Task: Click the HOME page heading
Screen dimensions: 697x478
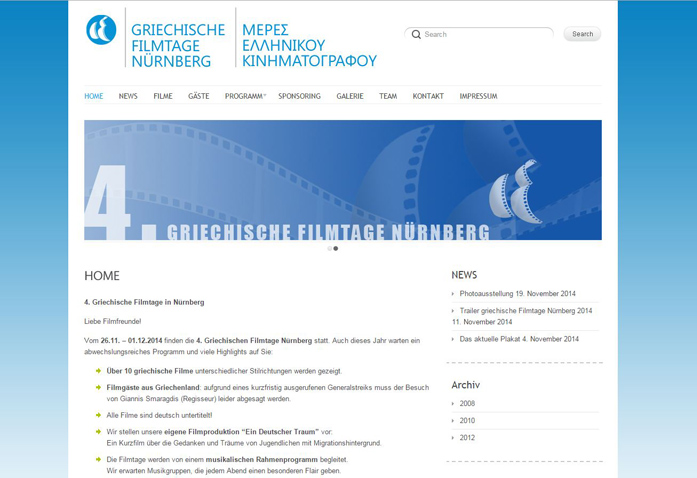Action: tap(102, 276)
